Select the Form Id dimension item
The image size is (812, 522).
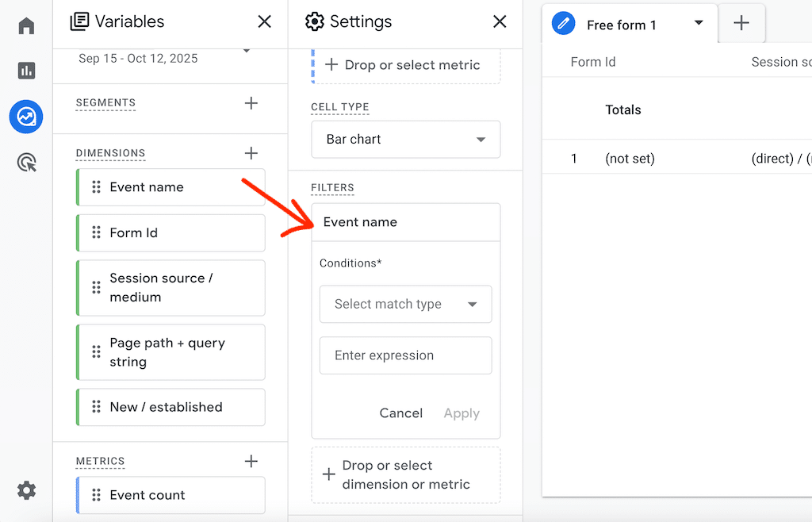tap(170, 233)
